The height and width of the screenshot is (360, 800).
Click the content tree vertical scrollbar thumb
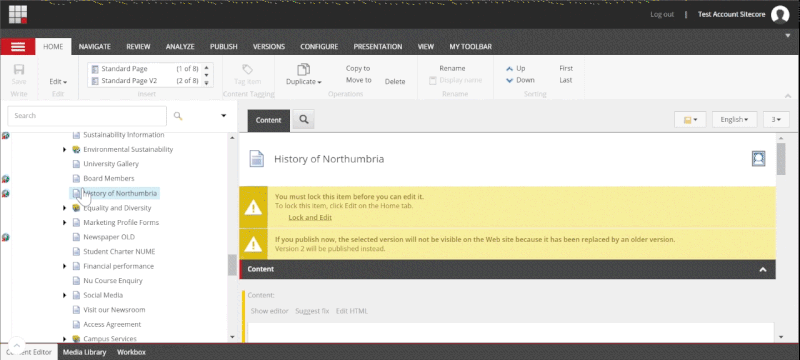(232, 265)
